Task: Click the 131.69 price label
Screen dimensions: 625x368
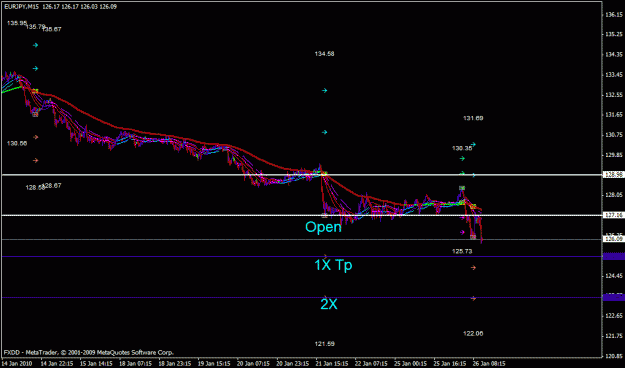Action: (x=473, y=118)
